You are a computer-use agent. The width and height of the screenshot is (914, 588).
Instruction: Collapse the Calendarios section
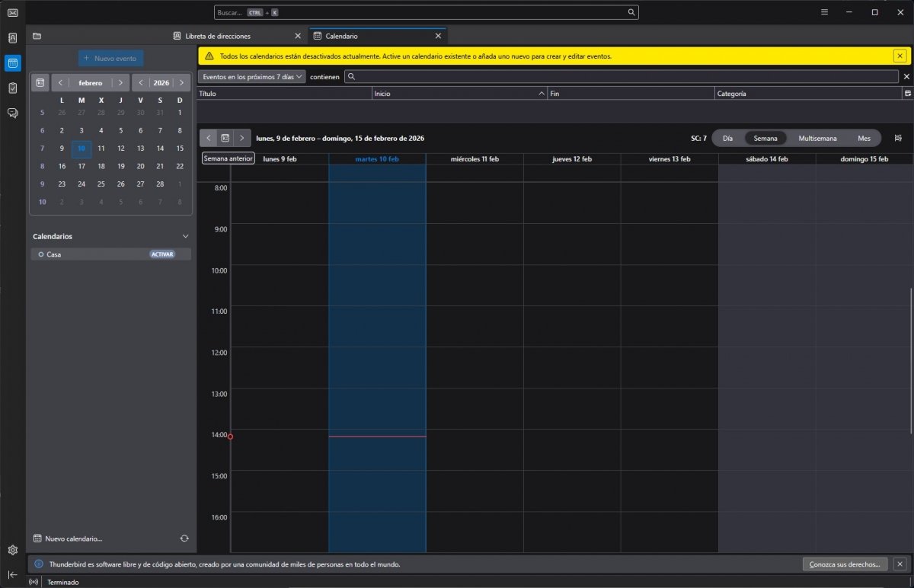[x=185, y=236]
